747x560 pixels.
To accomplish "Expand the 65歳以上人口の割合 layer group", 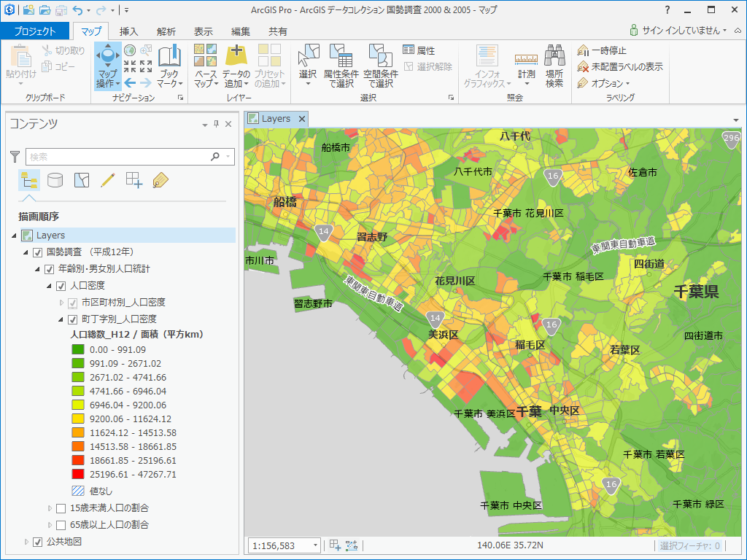I will point(50,524).
